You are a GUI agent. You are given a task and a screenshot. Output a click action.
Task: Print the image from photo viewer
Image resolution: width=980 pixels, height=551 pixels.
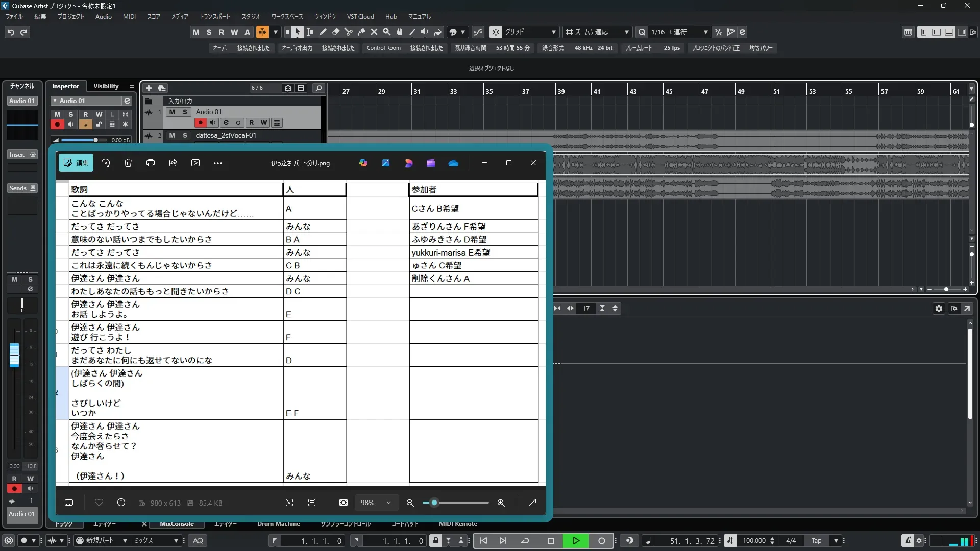[x=151, y=163]
